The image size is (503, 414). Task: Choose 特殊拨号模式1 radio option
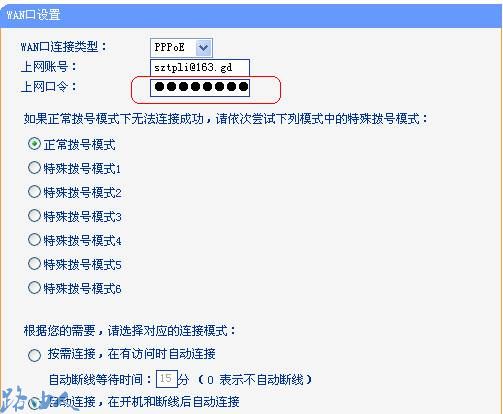coord(34,168)
